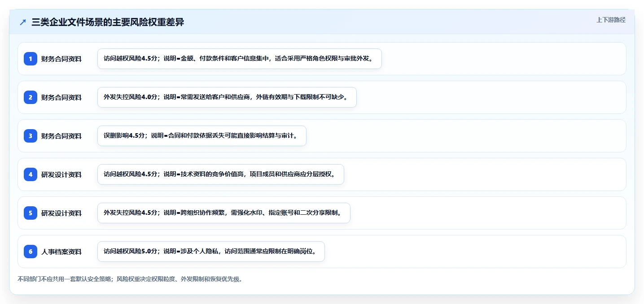Image resolution: width=644 pixels, height=304 pixels.
Task: Open the 误删影响4.5分 description box
Action: (x=202, y=136)
